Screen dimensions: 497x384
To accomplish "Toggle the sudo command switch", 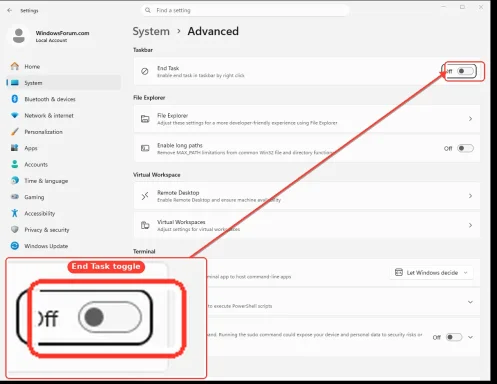I will 454,337.
